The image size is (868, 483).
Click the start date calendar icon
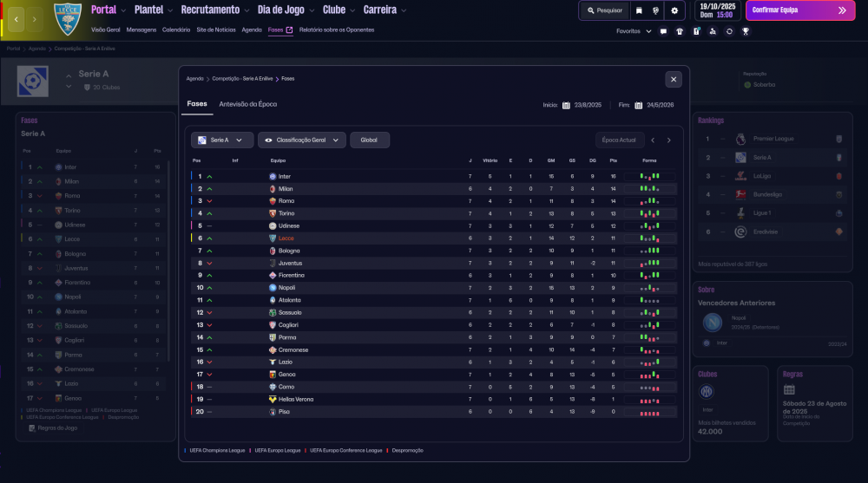[x=566, y=105]
